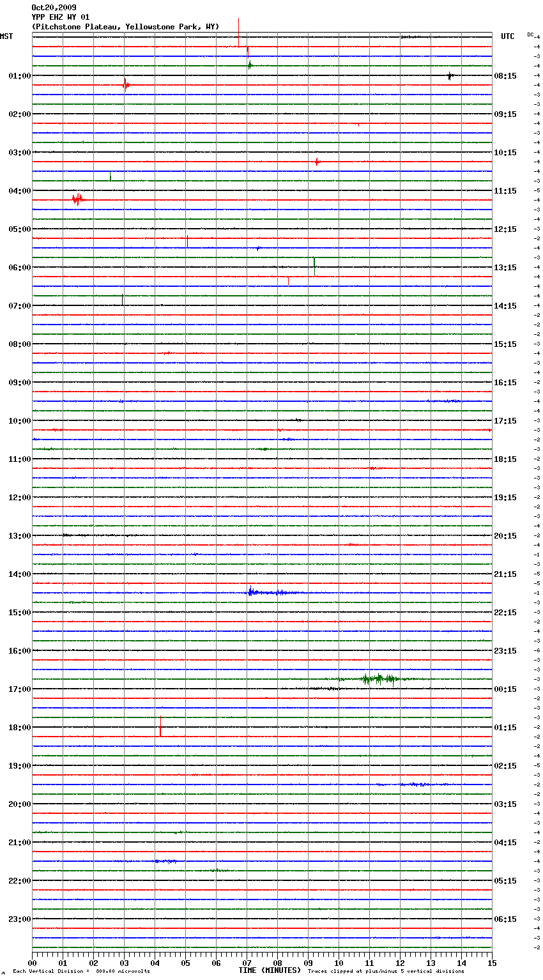The width and height of the screenshot is (543, 980).
Task: Click the 15:15 UTC time label
Action: [x=505, y=344]
